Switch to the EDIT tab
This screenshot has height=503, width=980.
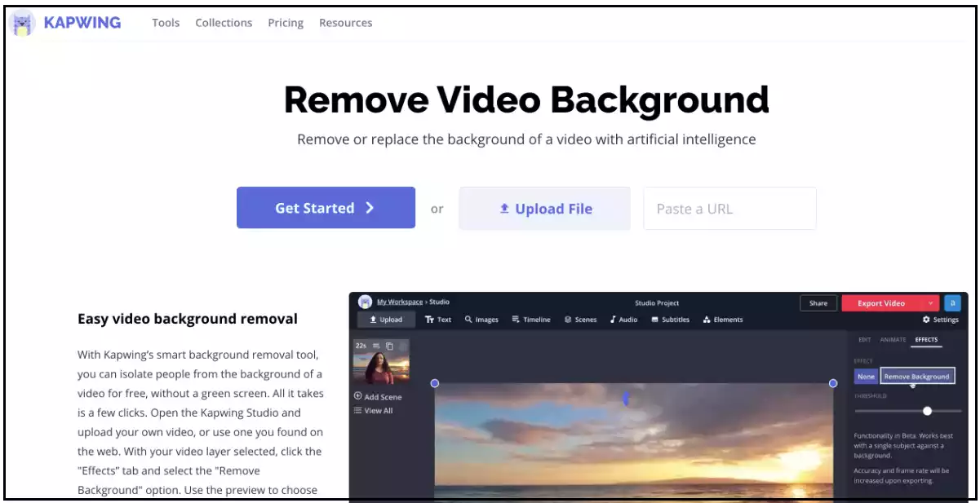(865, 339)
